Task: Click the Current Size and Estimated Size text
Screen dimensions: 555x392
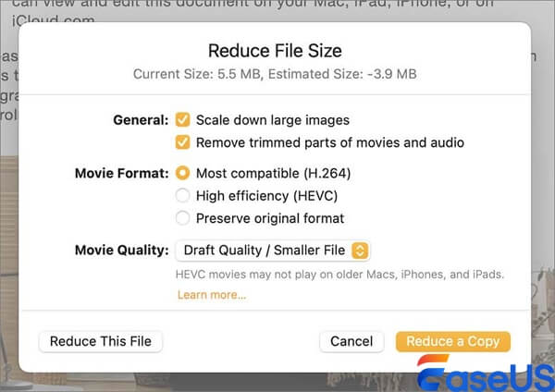Action: pos(274,73)
